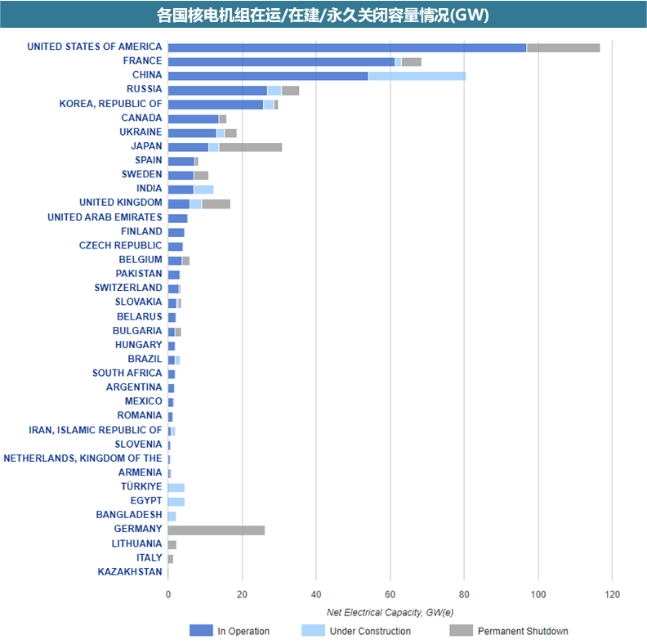Select the TÜRKIYE country label
The height and width of the screenshot is (644, 647).
(x=141, y=486)
